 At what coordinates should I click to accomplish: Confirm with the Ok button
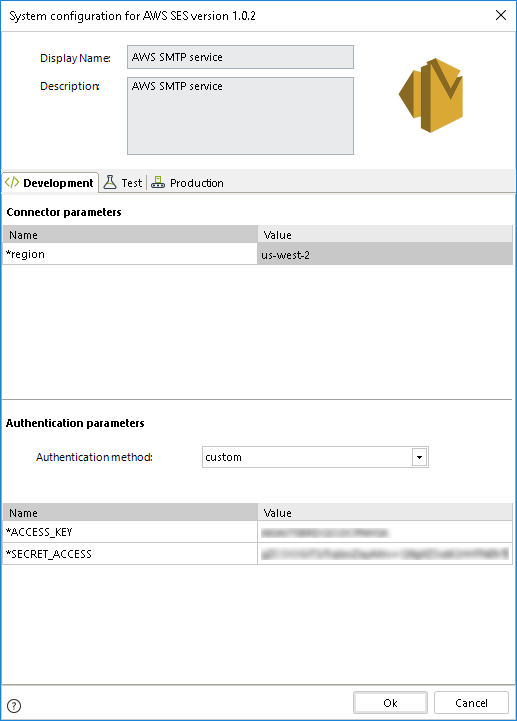tap(390, 703)
